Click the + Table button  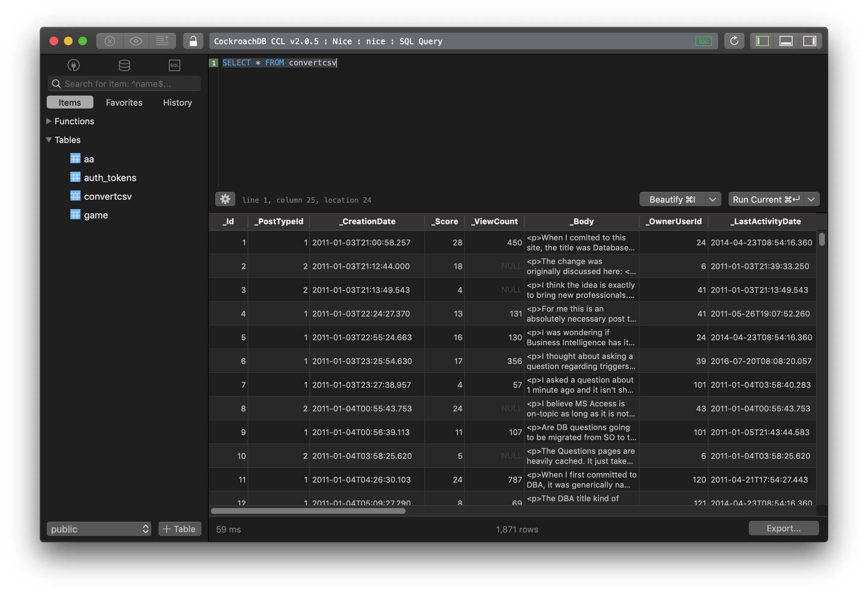point(180,529)
